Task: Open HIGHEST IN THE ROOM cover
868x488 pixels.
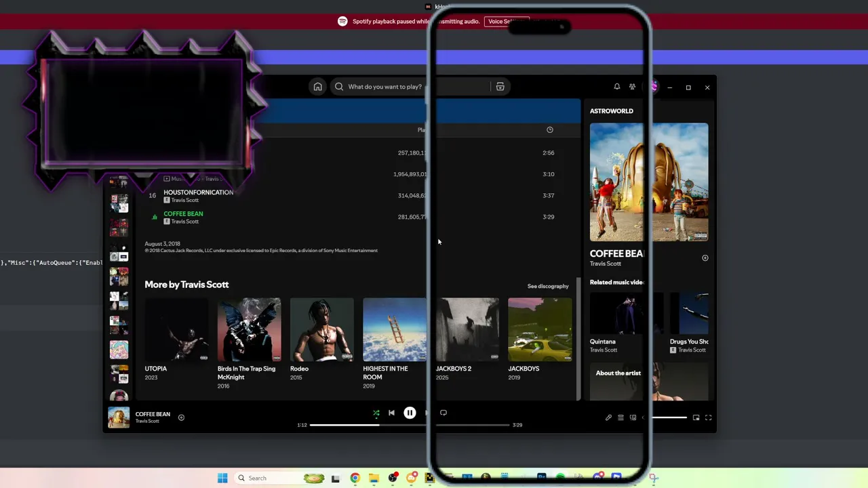Action: 395,329
